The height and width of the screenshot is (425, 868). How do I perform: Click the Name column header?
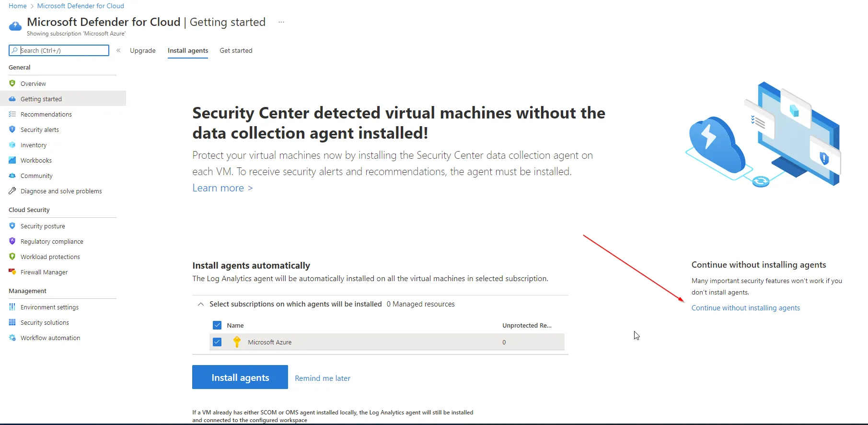[235, 325]
